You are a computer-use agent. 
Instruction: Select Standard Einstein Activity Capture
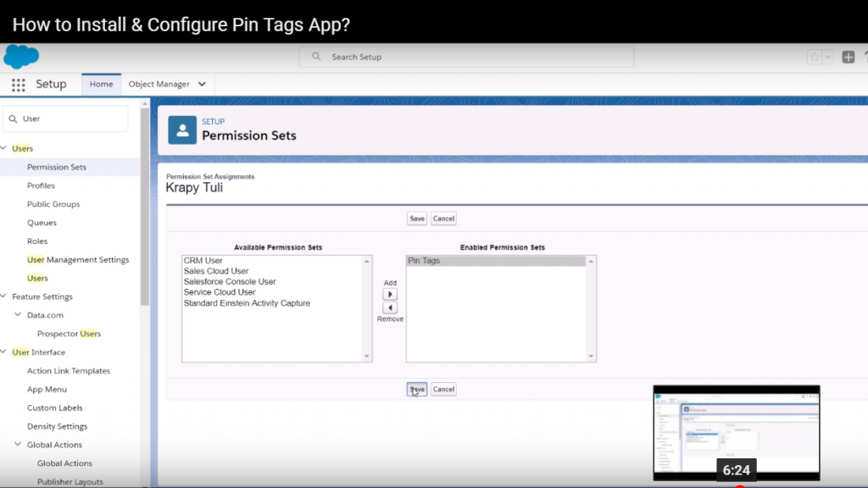pyautogui.click(x=247, y=303)
